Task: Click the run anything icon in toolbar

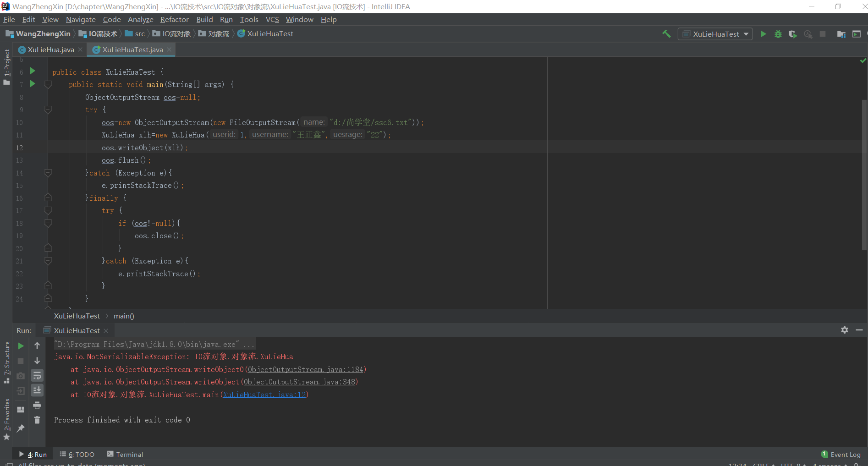Action: pyautogui.click(x=857, y=34)
